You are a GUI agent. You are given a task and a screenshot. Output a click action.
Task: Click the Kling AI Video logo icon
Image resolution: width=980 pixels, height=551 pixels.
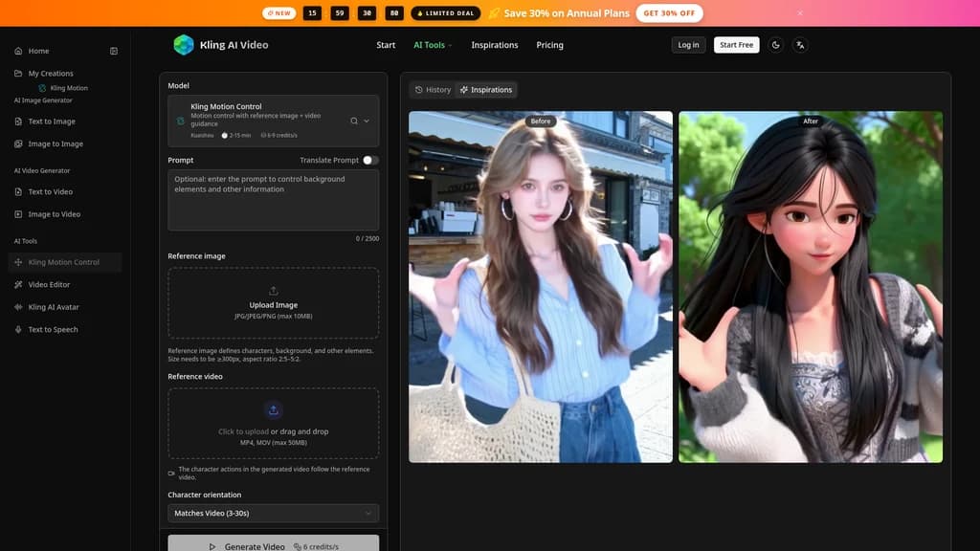tap(183, 45)
